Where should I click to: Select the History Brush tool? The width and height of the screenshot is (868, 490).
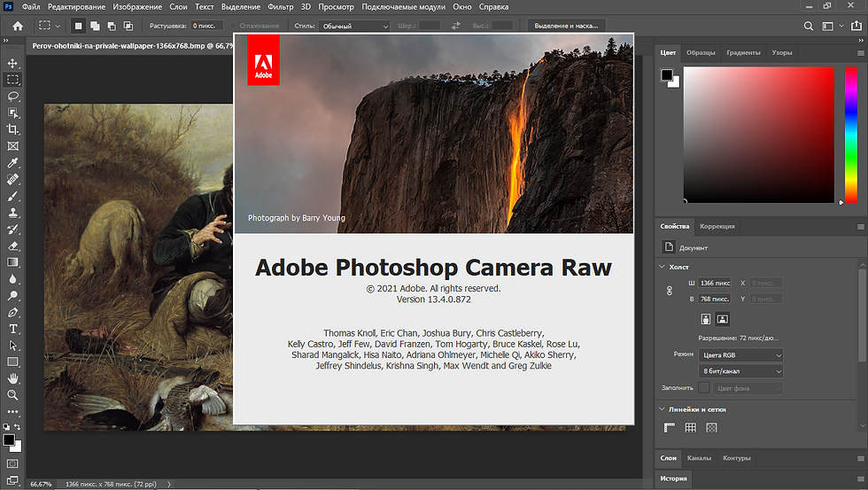pos(12,229)
